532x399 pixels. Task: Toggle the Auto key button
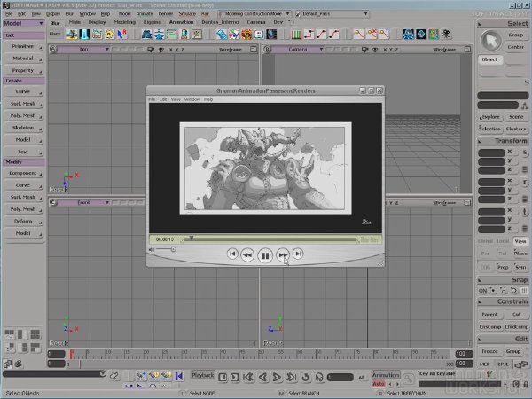click(379, 384)
